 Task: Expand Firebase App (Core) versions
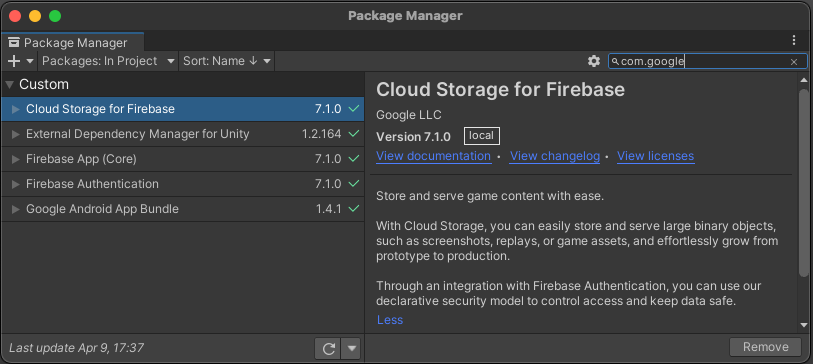point(16,159)
